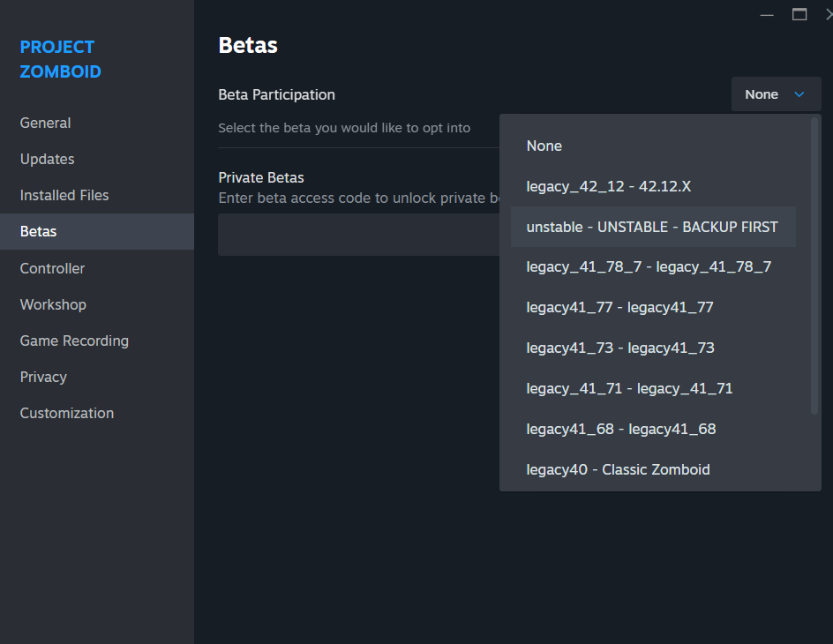View the Controller settings

coord(53,268)
